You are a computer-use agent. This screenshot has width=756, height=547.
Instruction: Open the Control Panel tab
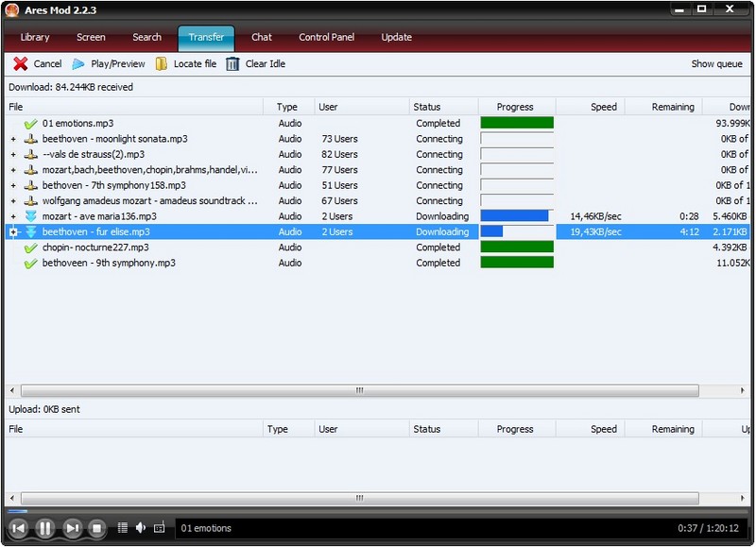coord(327,37)
